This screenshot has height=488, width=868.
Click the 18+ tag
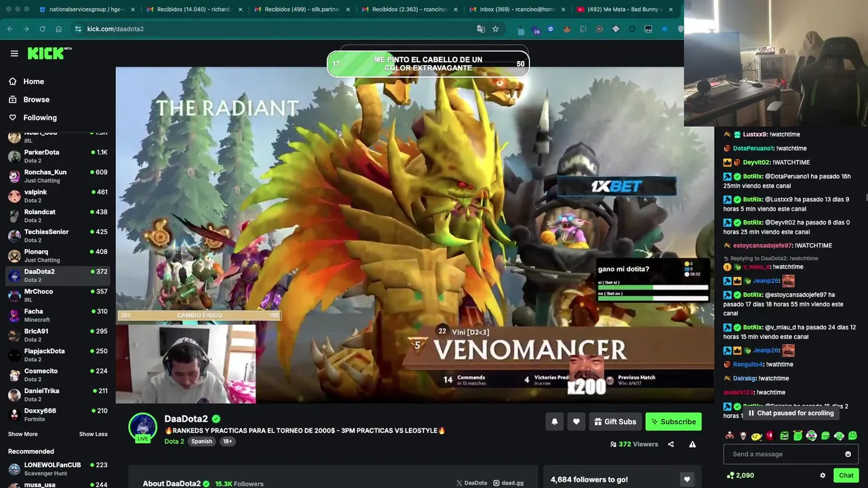pyautogui.click(x=227, y=441)
